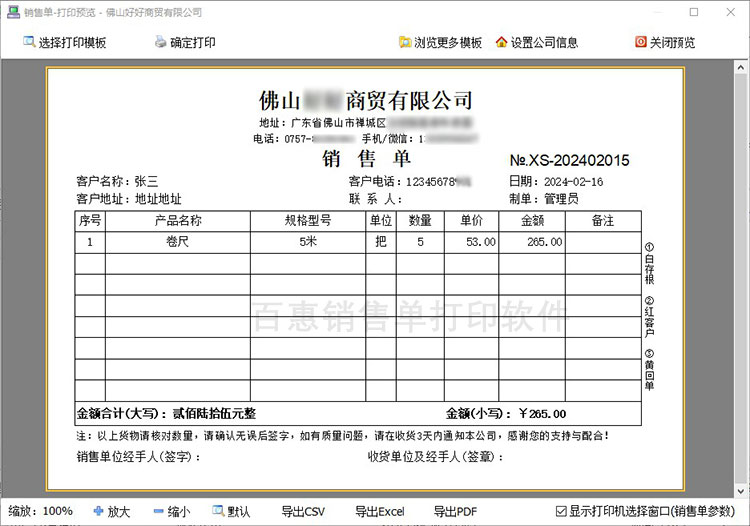Image resolution: width=750 pixels, height=526 pixels.
Task: Click the app icon in title bar
Action: click(13, 12)
